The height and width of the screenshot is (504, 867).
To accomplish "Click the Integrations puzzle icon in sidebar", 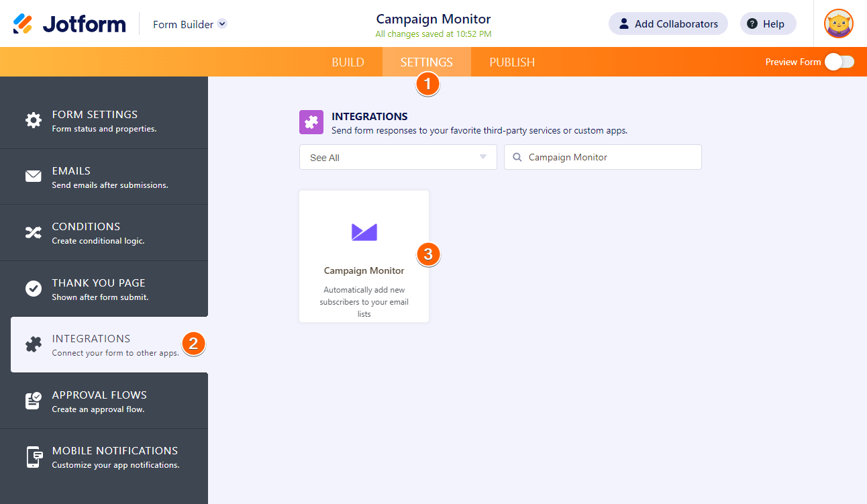I will (x=33, y=345).
